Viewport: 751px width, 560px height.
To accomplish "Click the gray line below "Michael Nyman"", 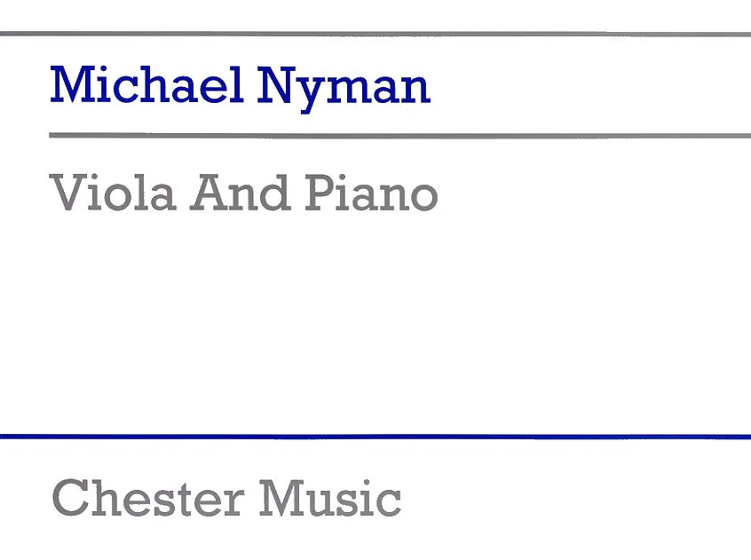I will click(x=399, y=136).
